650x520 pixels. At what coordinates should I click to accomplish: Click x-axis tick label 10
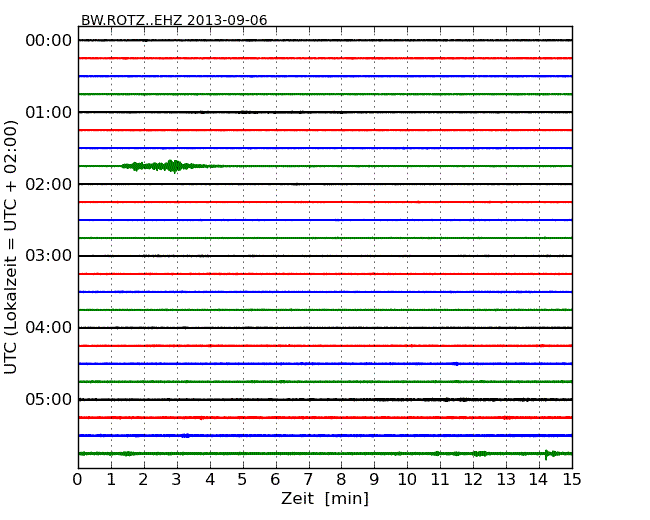[407, 480]
